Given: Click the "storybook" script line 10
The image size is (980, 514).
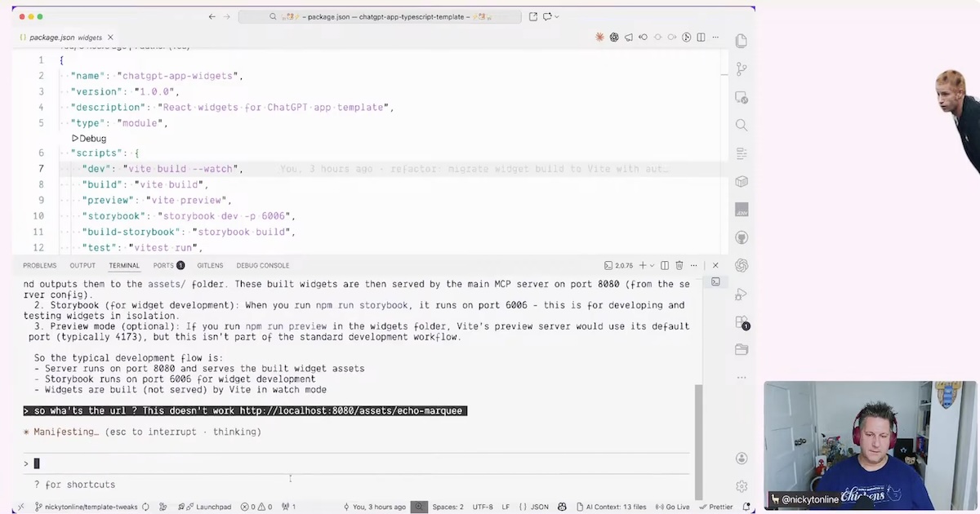Looking at the screenshot, I should tap(188, 216).
